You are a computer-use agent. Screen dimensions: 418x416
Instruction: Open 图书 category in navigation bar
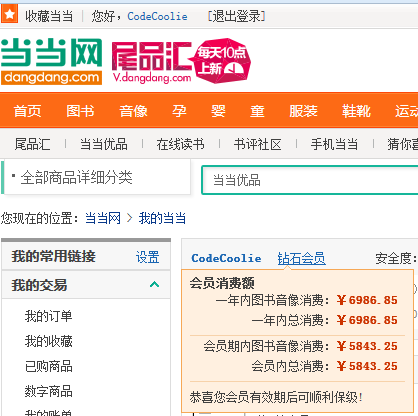coord(80,111)
